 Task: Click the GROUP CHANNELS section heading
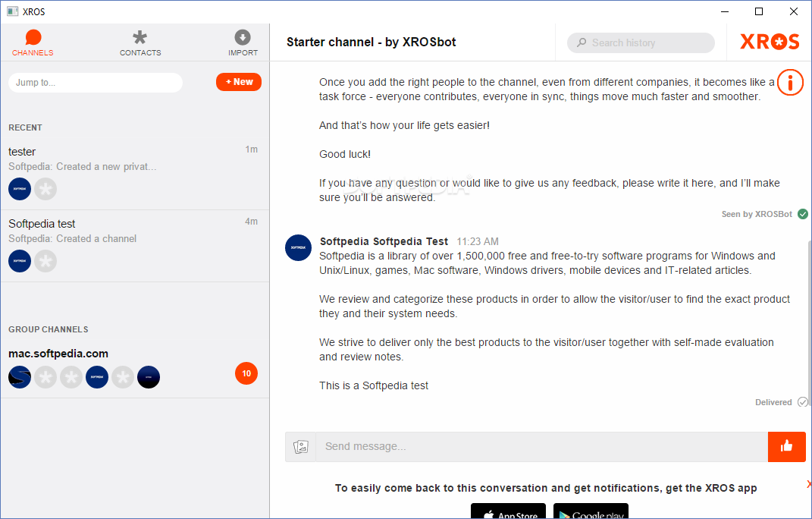pyautogui.click(x=49, y=329)
